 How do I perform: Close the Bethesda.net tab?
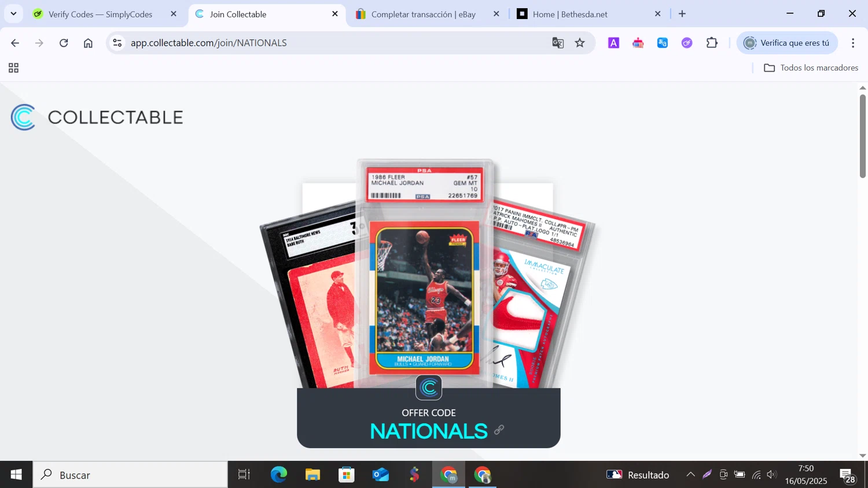[658, 14]
